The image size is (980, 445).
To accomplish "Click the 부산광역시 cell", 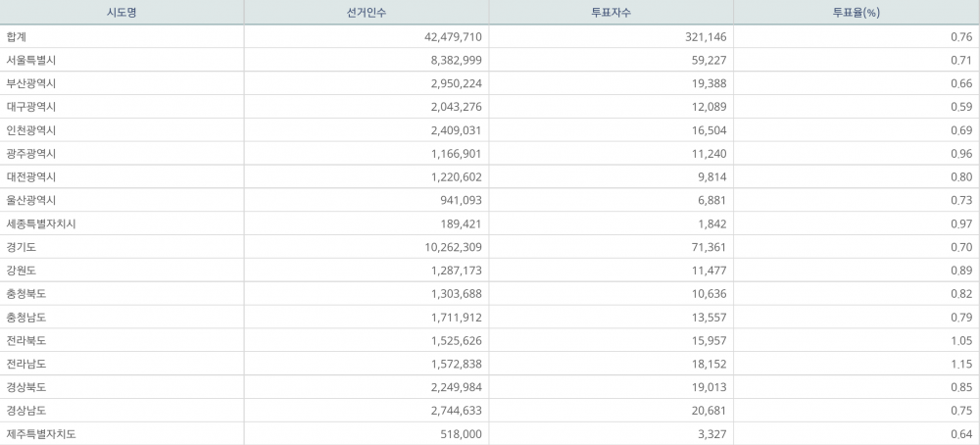I will coord(31,83).
